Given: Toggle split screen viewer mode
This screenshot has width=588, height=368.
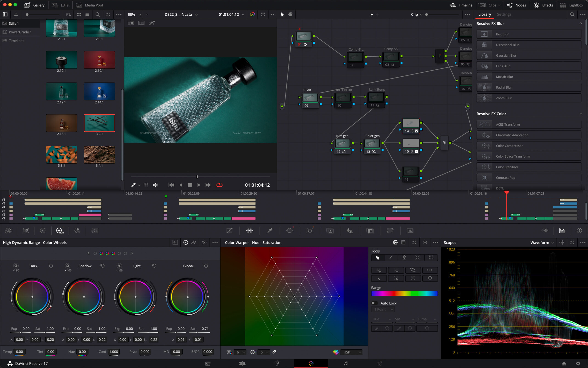Looking at the screenshot, I should click(141, 23).
